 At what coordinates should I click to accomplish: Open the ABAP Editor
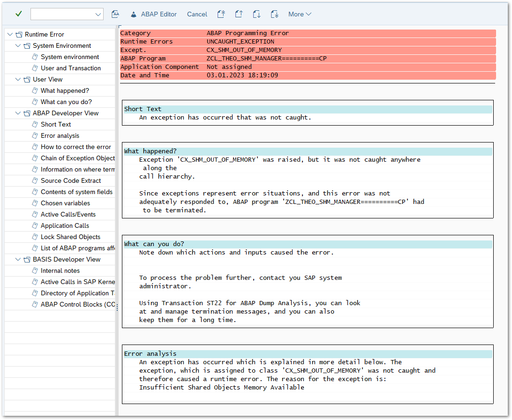tap(153, 14)
